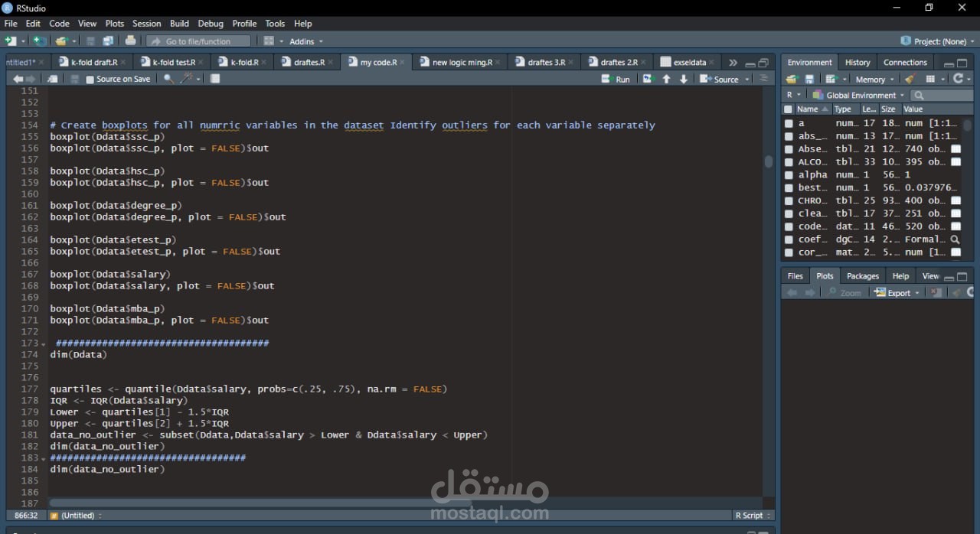Click the editor vertical scrollbar thumb
The height and width of the screenshot is (534, 980).
coord(768,161)
